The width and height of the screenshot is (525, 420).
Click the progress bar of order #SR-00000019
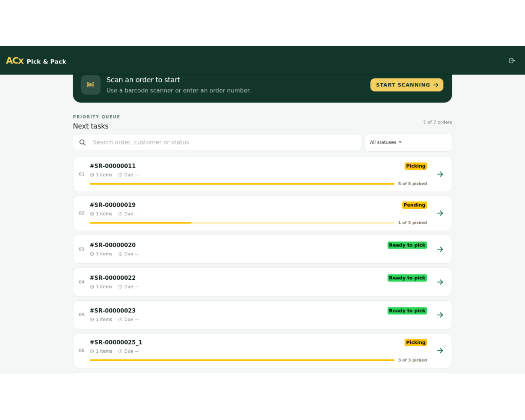[242, 223]
